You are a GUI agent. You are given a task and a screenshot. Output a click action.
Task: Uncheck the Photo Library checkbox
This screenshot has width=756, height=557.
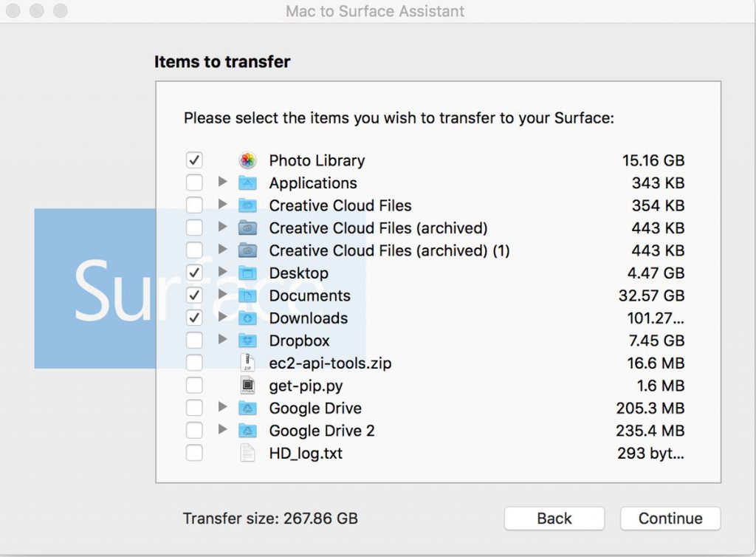[x=194, y=160]
